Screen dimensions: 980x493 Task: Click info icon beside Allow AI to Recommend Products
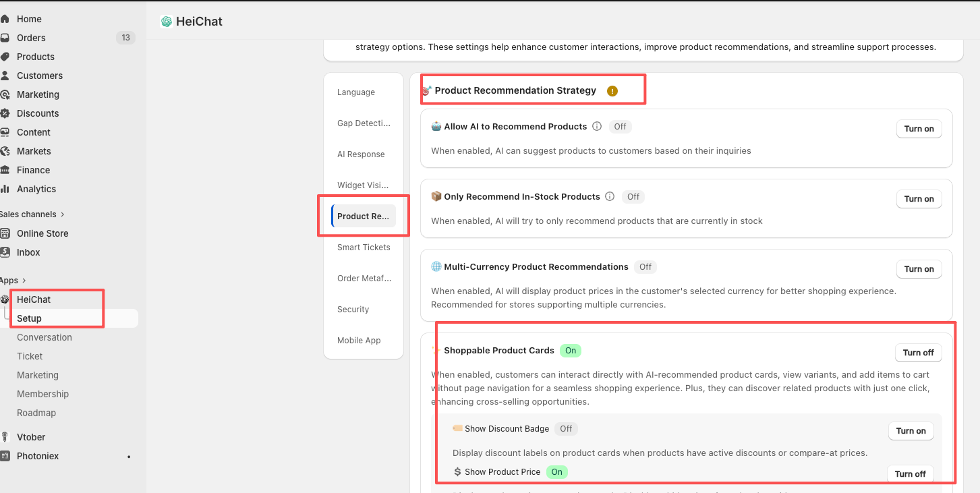point(596,126)
